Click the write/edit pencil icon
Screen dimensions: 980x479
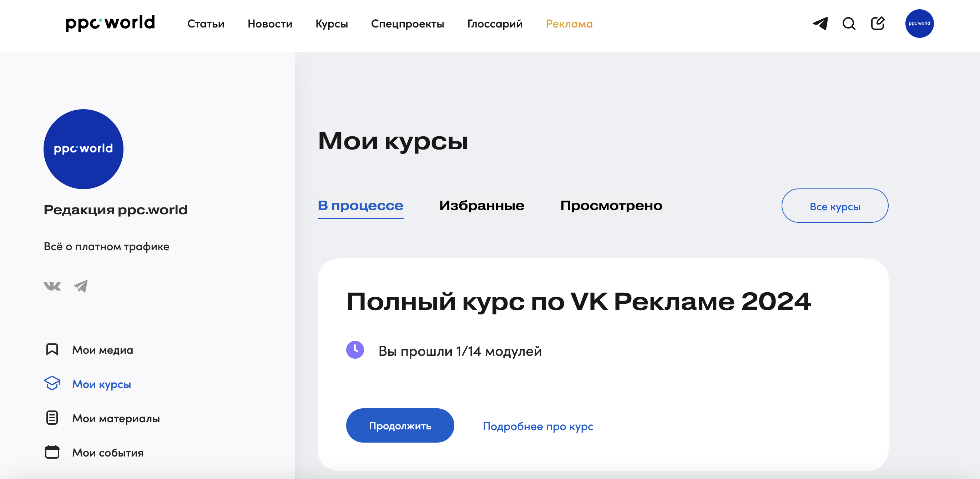click(878, 23)
